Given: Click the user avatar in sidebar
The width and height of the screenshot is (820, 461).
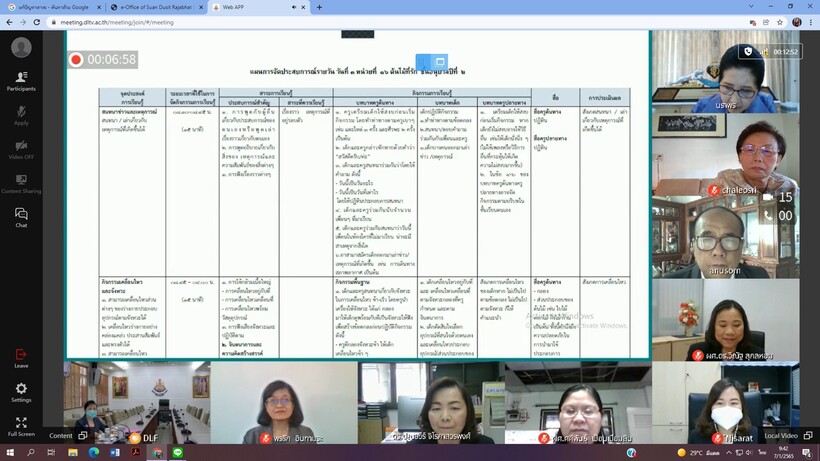Looking at the screenshot, I should point(21,47).
